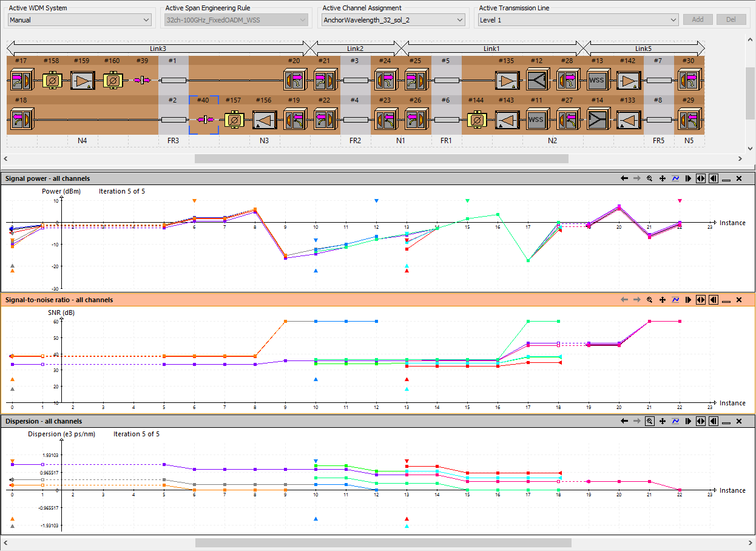Select dispersion compensator #144
The width and height of the screenshot is (756, 551).
tap(477, 120)
